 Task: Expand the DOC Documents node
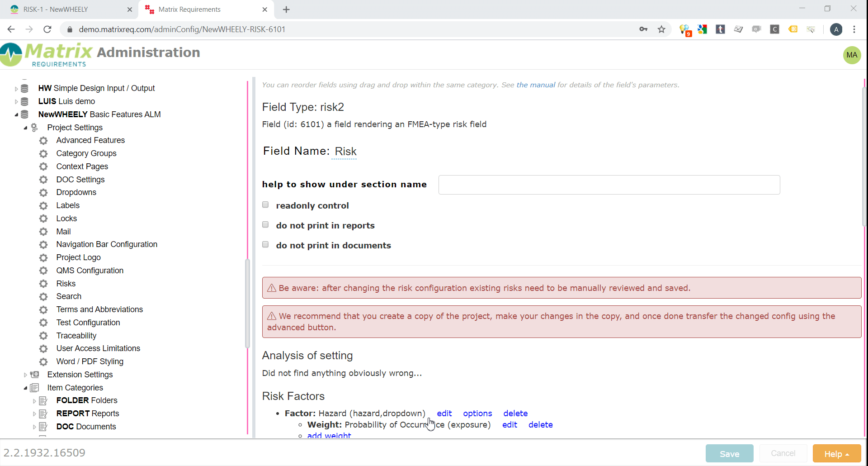[34, 427]
